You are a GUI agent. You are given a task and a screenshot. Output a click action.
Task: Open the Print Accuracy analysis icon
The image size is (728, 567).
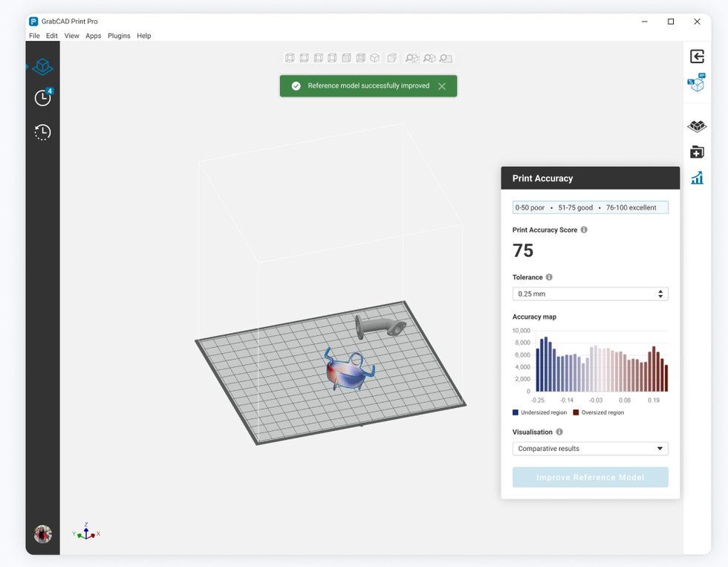coord(696,82)
